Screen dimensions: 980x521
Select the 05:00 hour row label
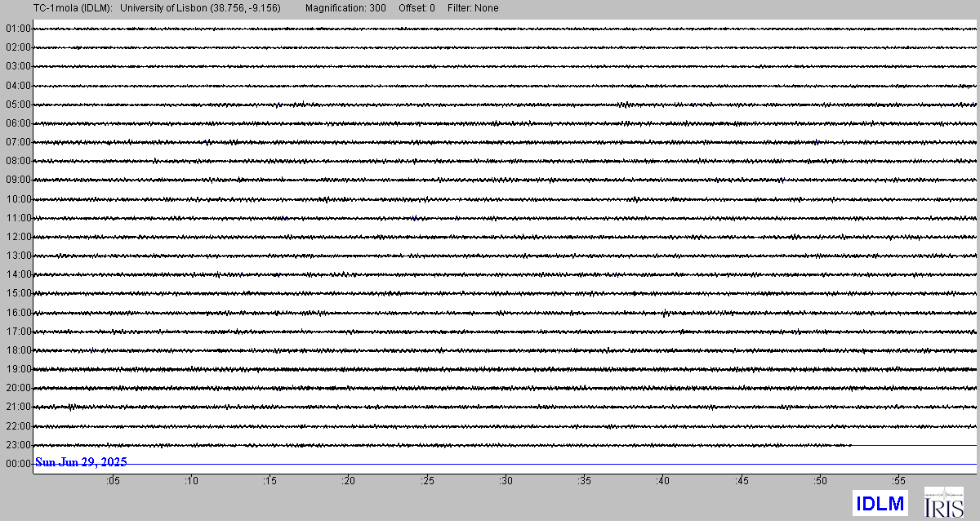coord(18,105)
